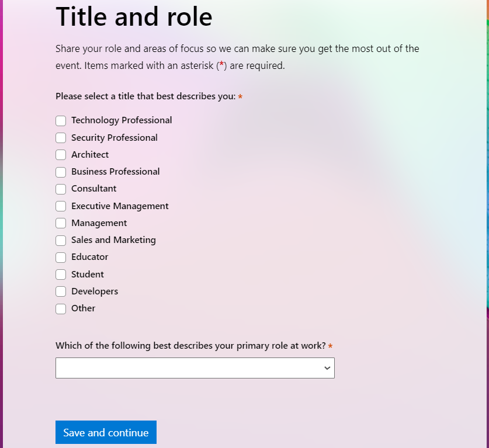Select the Architect checkbox
This screenshot has height=448, width=489.
tap(61, 155)
